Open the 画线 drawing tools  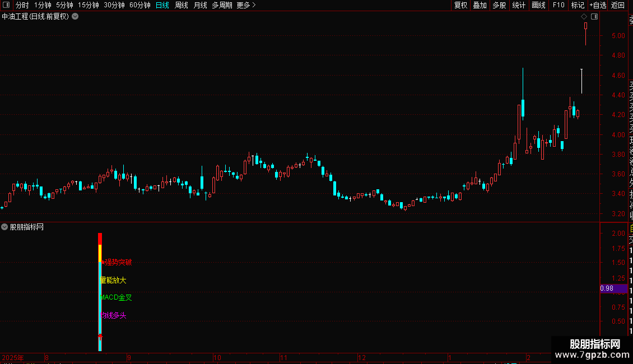(538, 5)
